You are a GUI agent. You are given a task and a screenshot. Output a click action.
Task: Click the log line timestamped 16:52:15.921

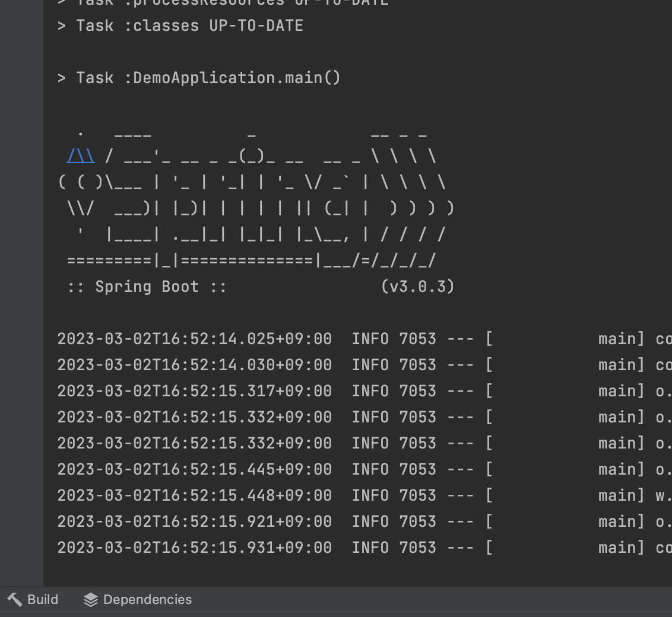click(364, 522)
